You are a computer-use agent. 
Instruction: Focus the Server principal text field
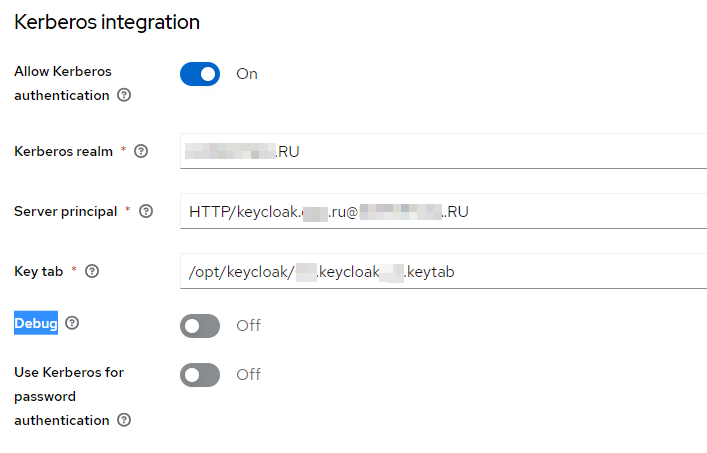(440, 212)
